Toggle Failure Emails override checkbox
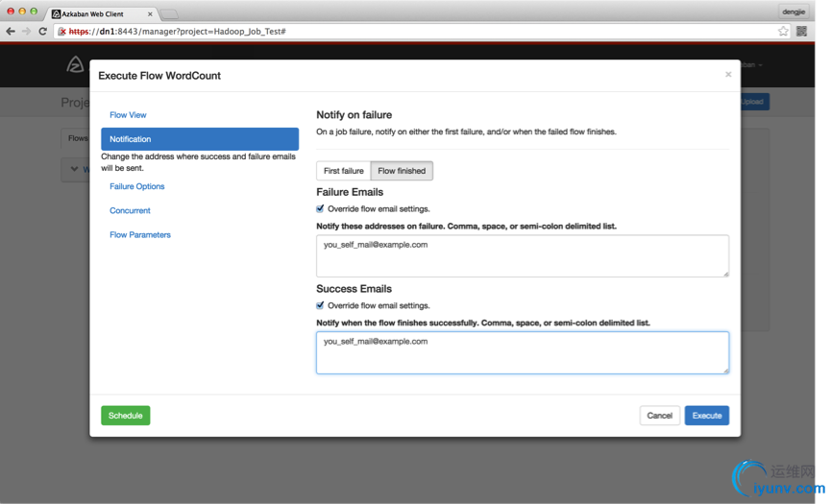The height and width of the screenshot is (504, 831). click(320, 208)
